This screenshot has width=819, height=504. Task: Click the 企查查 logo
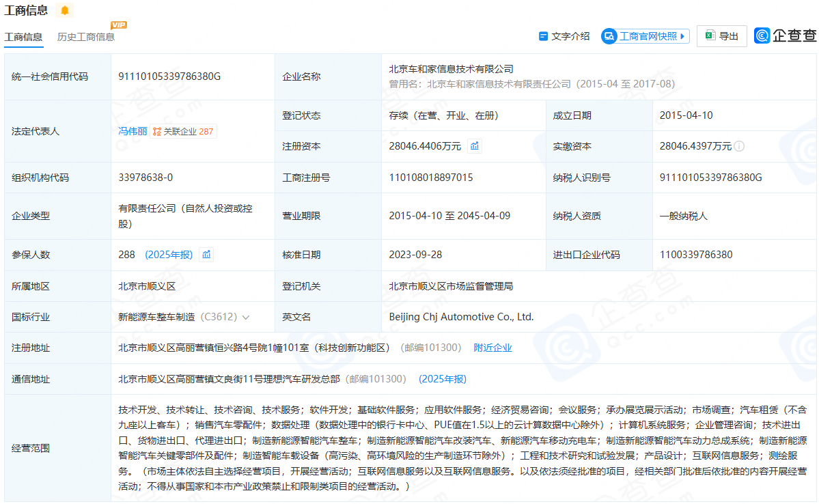point(785,36)
